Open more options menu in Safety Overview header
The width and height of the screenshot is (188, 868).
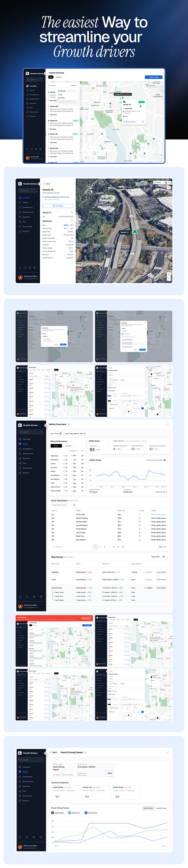point(167,424)
